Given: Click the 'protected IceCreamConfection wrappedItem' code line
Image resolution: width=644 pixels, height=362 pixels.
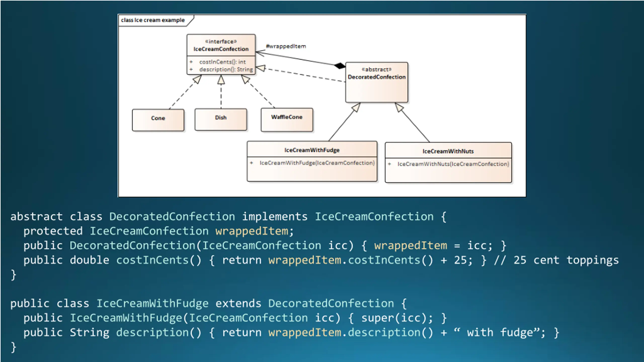Looking at the screenshot, I should 158,231.
